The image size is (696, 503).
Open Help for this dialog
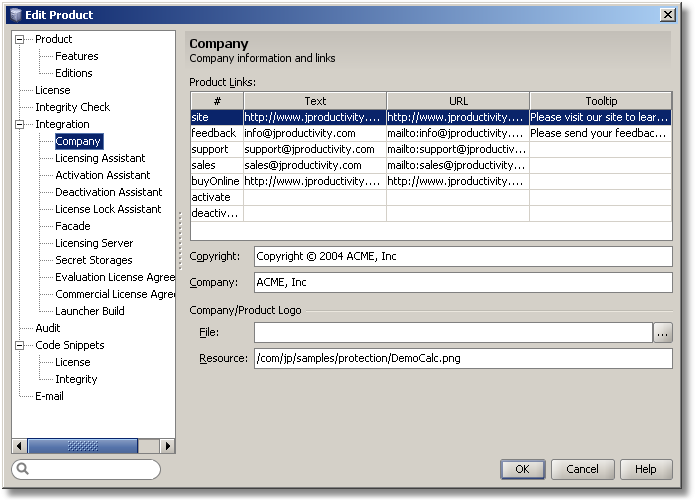coord(646,469)
